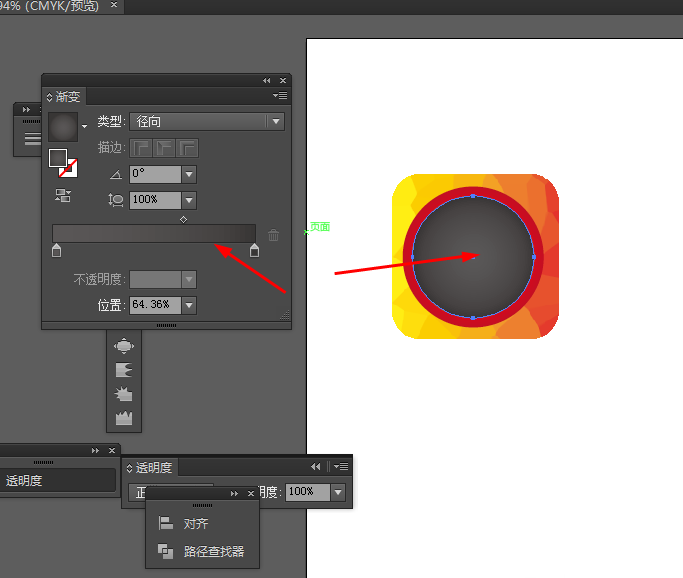Collapse the transparency panel with the double arrows
The image size is (683, 578).
point(316,467)
